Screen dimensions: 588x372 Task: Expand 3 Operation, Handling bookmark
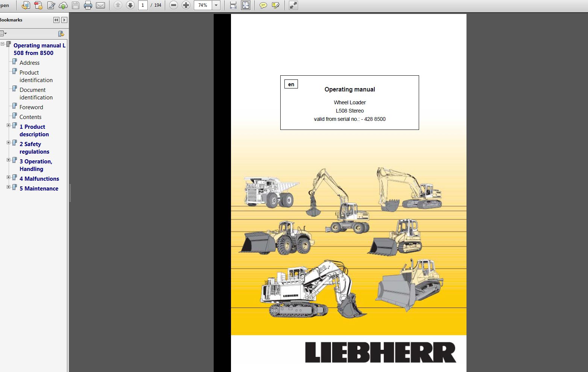pos(9,160)
